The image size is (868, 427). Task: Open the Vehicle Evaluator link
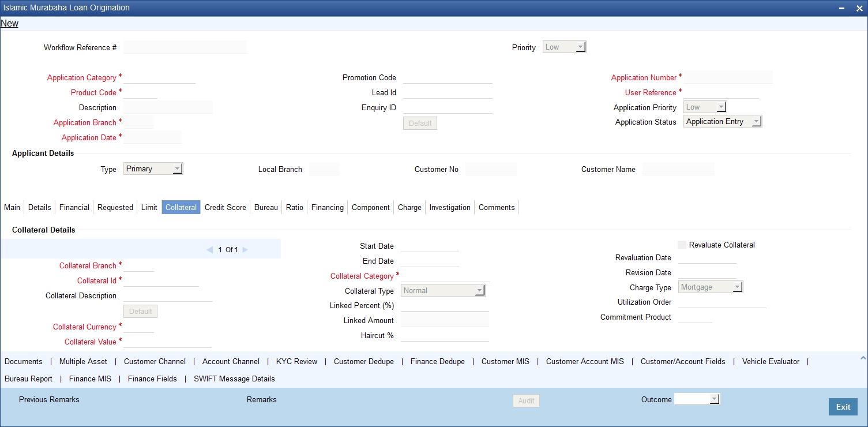771,361
